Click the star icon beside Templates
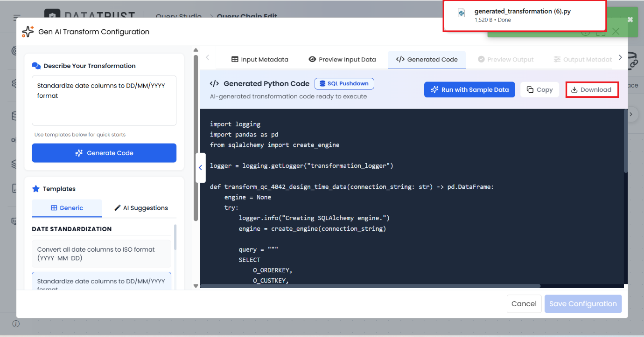Screen dimensions: 644x337 coord(36,189)
